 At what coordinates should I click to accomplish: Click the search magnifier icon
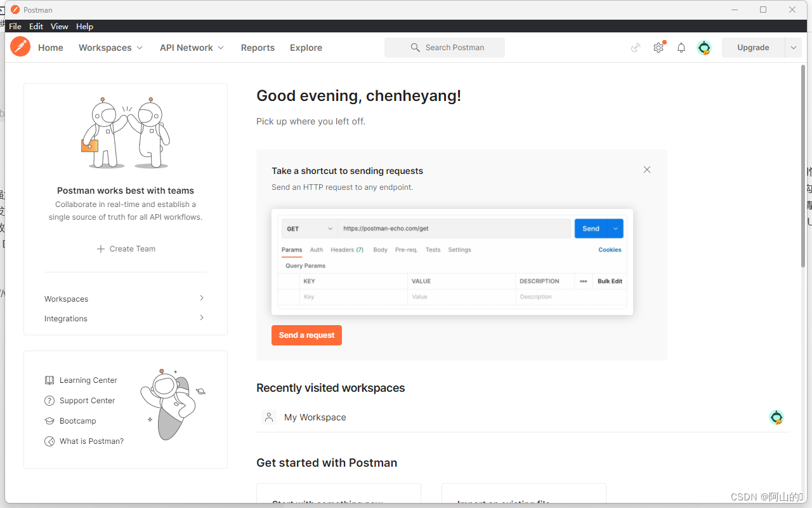[x=415, y=48]
